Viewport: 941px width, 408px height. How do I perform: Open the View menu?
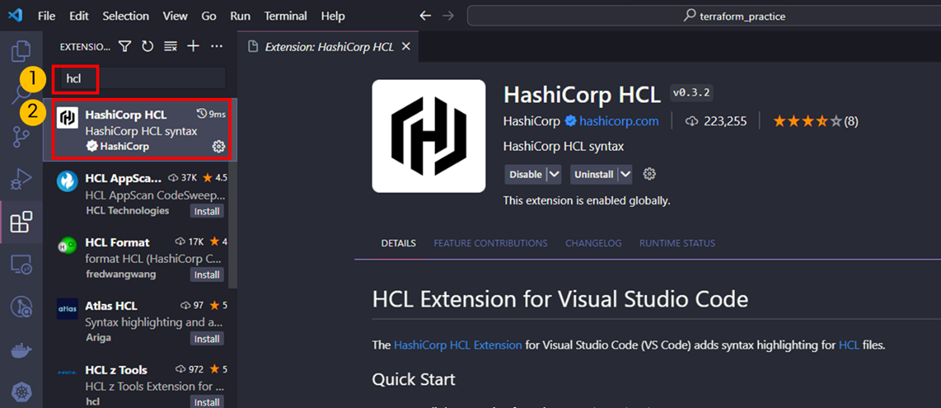[175, 16]
